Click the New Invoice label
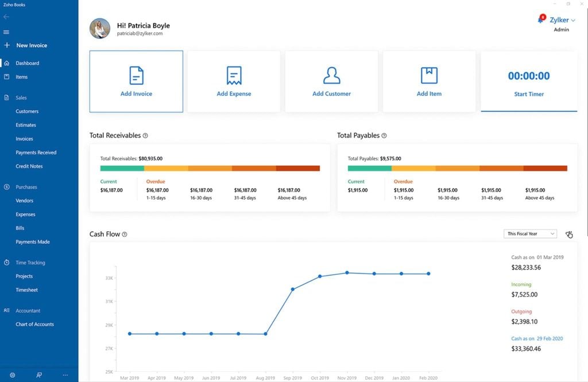The height and width of the screenshot is (382, 588). 32,45
